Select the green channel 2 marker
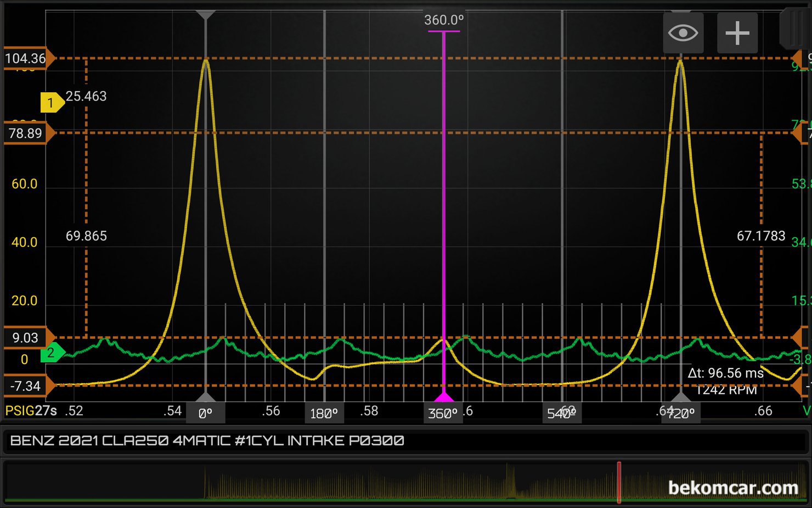The image size is (812, 508). [52, 353]
